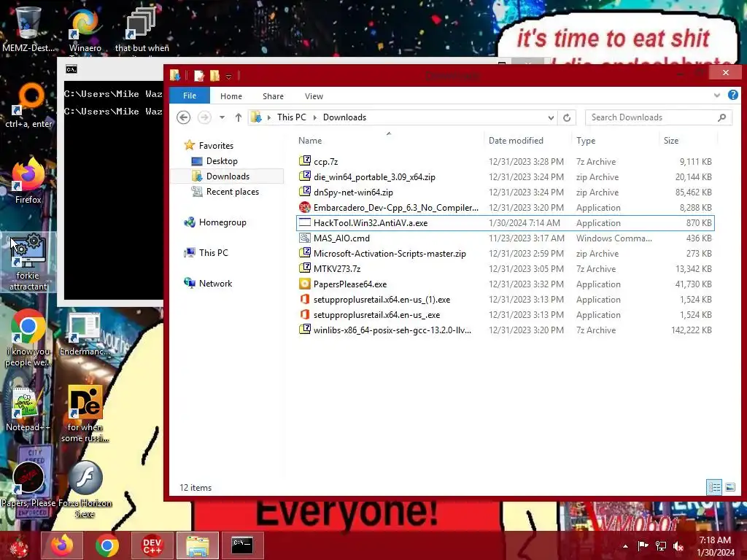Screen dimensions: 747x560
Task: Sort by Type column header
Action: (x=615, y=141)
